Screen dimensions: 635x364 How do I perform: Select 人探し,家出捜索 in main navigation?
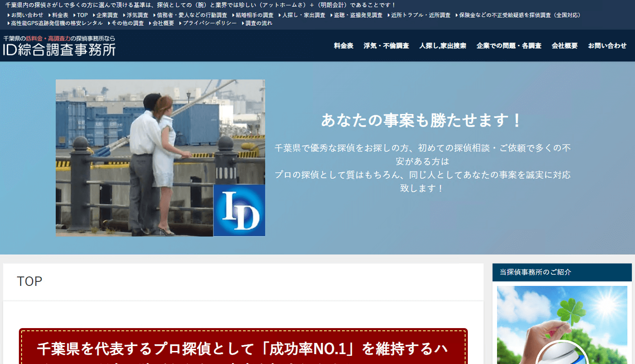443,46
